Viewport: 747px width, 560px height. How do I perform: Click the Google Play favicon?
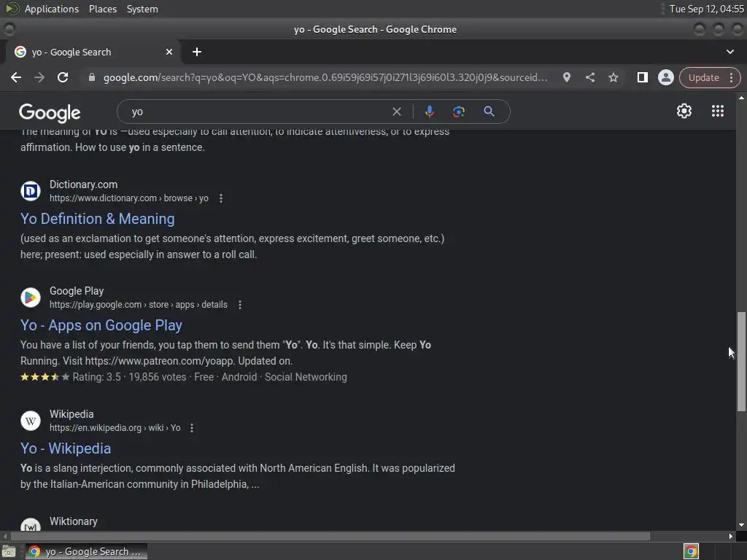pyautogui.click(x=31, y=297)
